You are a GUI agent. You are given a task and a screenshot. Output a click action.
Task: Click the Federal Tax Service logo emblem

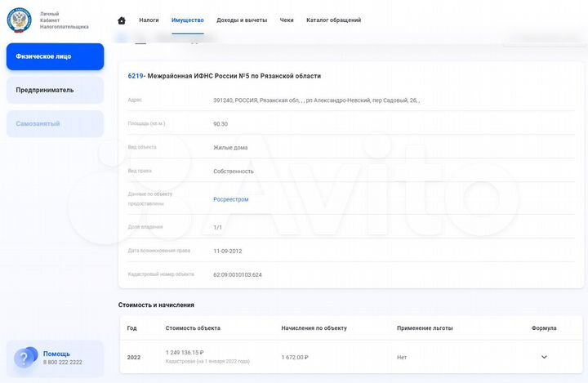18,19
